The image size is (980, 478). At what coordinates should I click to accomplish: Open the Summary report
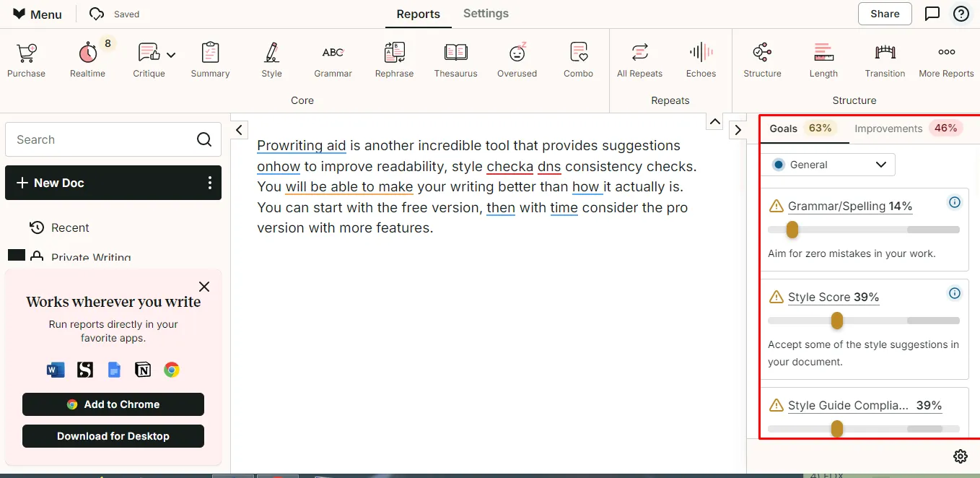tap(210, 60)
